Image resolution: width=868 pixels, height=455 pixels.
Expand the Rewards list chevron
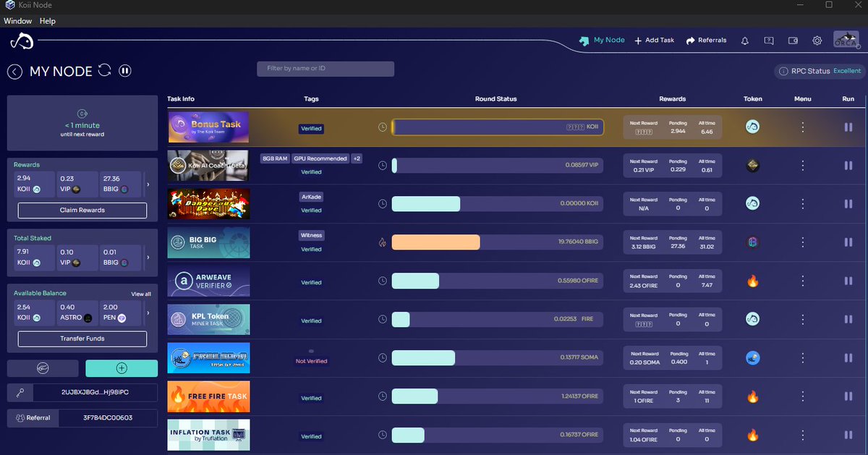148,184
